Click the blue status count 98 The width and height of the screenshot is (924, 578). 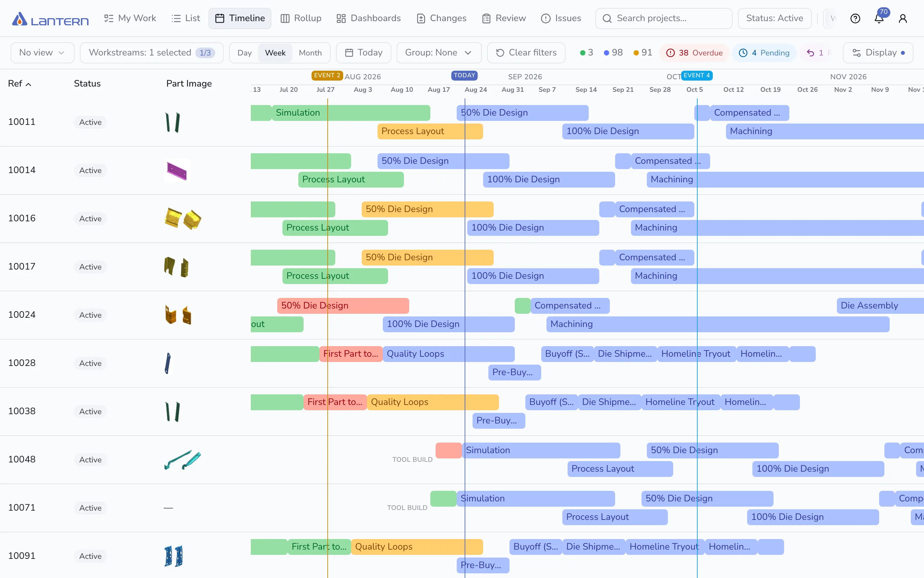click(613, 53)
